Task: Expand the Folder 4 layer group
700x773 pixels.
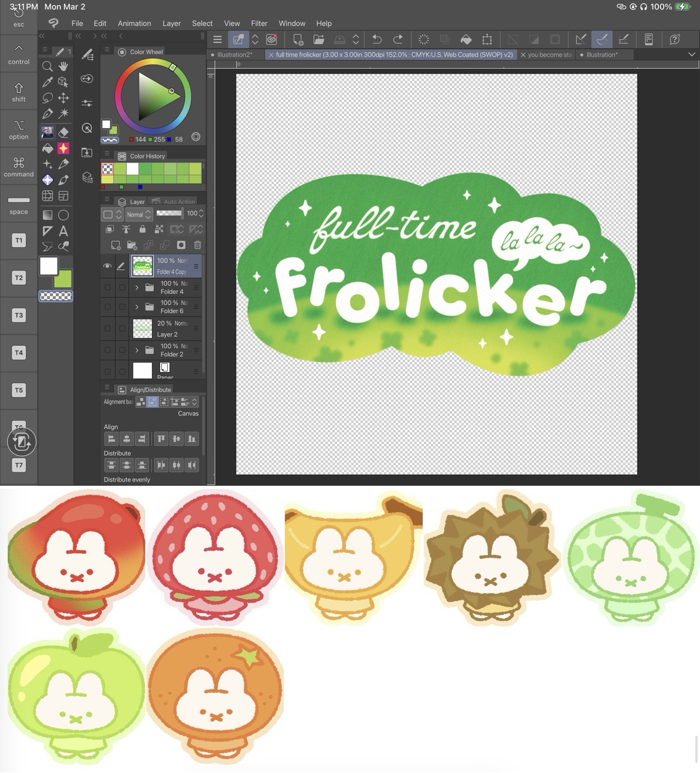Action: pyautogui.click(x=137, y=287)
